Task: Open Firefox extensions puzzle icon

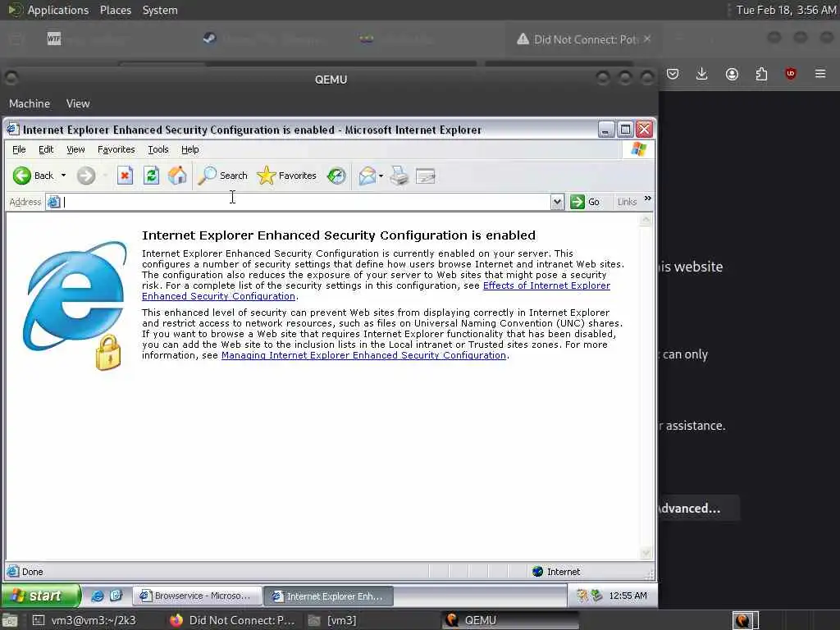Action: tap(761, 74)
